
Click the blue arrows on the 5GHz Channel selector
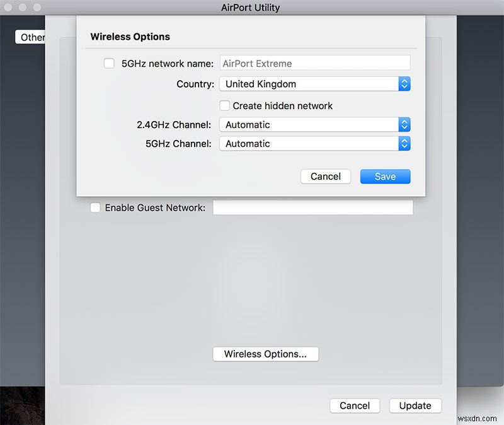404,143
